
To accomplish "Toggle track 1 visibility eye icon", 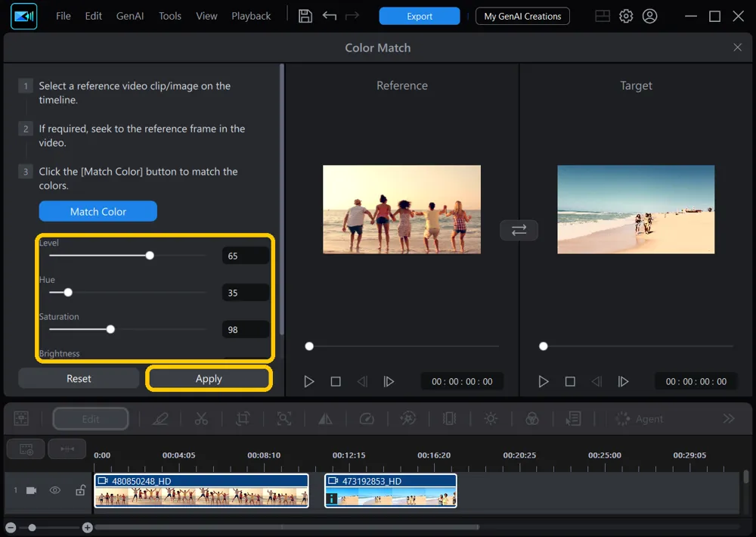I will coord(55,490).
